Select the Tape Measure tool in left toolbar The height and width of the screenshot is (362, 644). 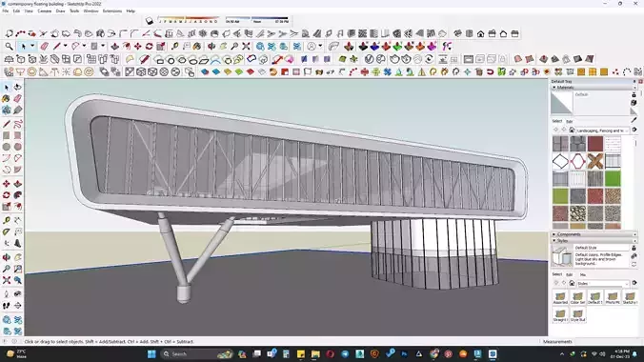point(7,221)
